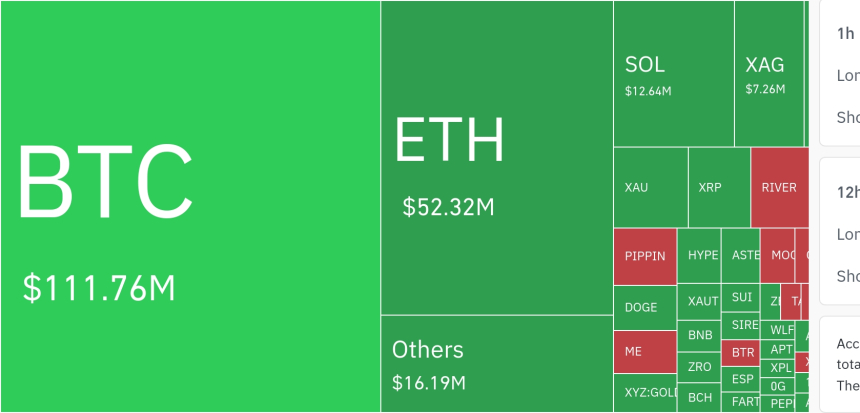Click the red ME tile
The width and height of the screenshot is (860, 413).
click(x=645, y=352)
